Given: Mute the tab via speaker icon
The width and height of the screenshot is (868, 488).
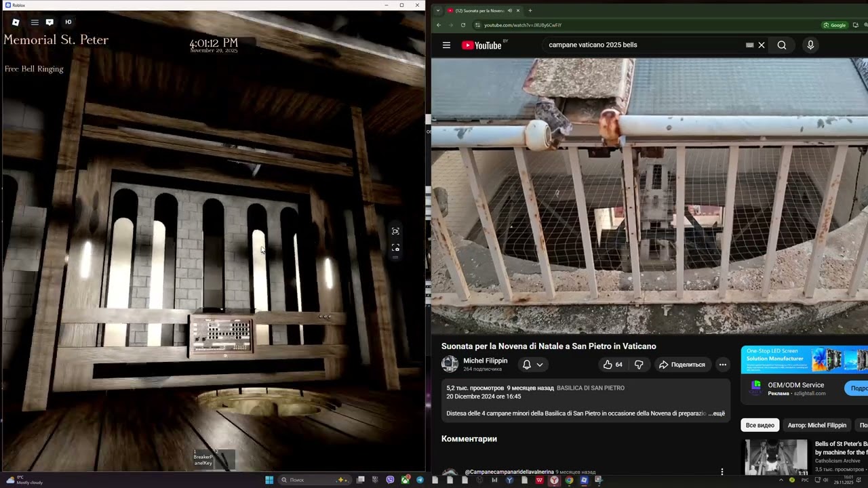Looking at the screenshot, I should click(x=510, y=10).
